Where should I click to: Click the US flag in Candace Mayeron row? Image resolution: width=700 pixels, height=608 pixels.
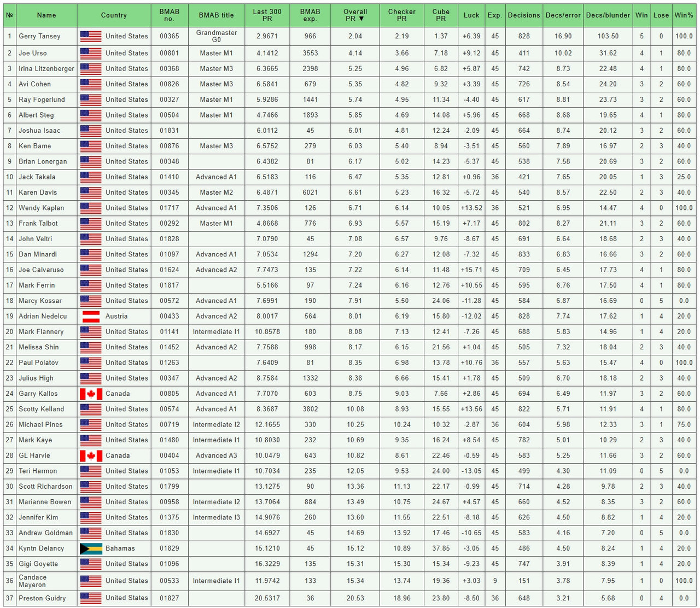[x=91, y=581]
